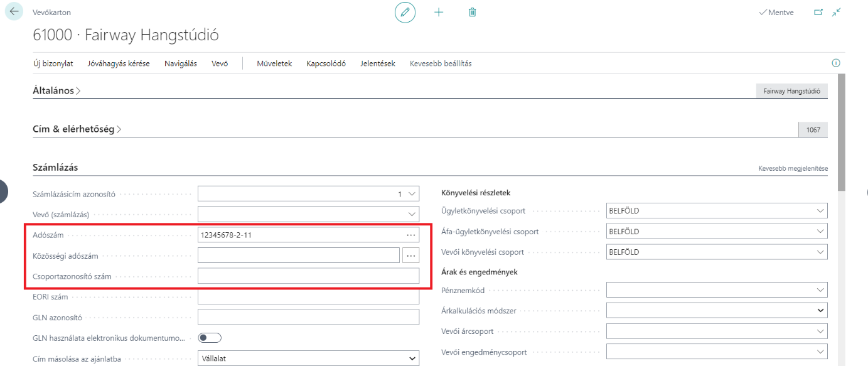Click the page title 61000 · Fairway Hangstúdió
The image size is (868, 366).
126,35
